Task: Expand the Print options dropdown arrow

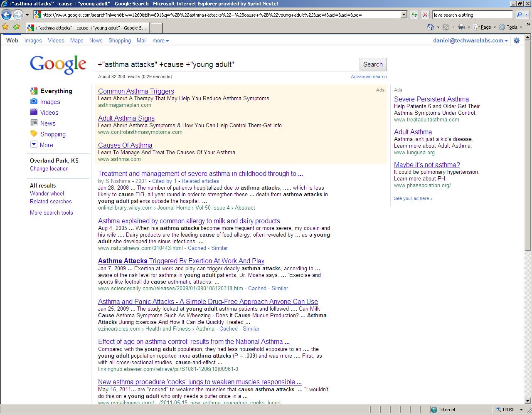Action: click(x=469, y=27)
